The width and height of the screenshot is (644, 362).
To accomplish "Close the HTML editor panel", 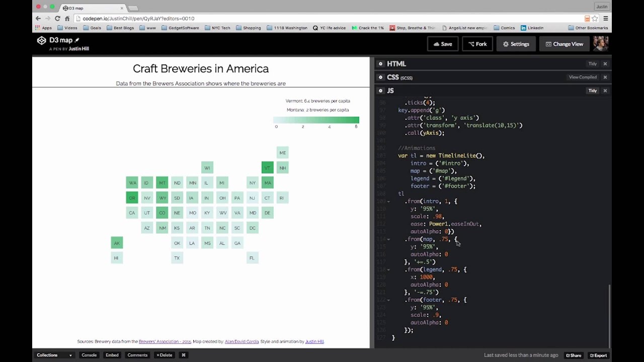I will coord(605,64).
